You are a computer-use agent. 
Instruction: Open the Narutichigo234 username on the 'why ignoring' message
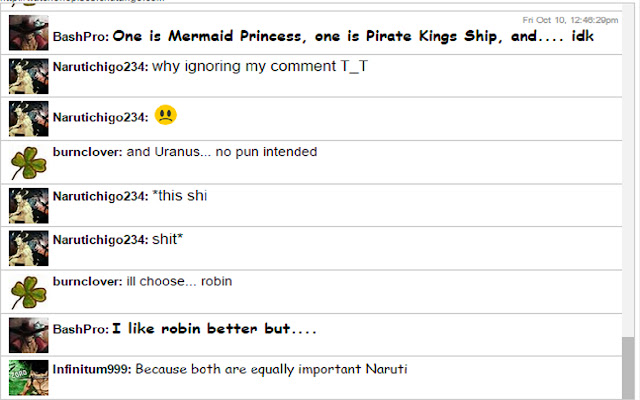(100, 67)
